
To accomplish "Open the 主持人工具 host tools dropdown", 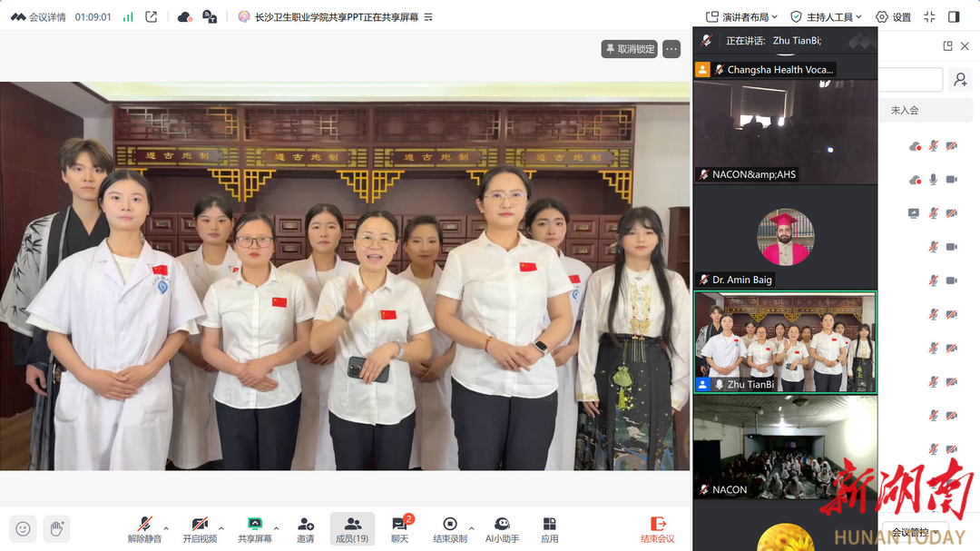I will click(x=826, y=16).
